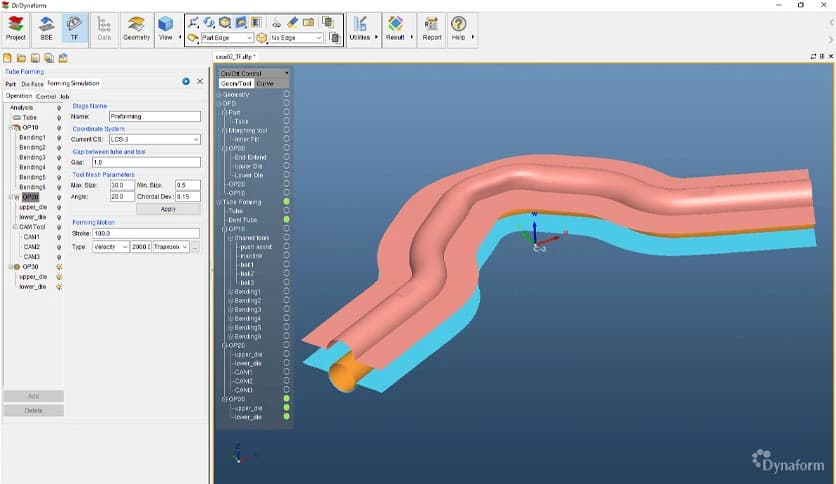Open the Geometry tool icon
This screenshot has width=836, height=484.
(x=136, y=27)
